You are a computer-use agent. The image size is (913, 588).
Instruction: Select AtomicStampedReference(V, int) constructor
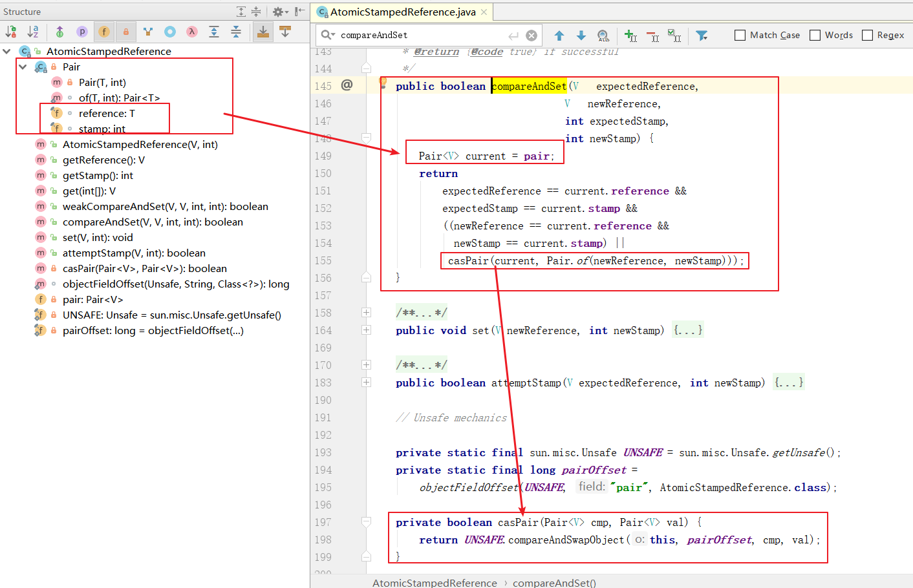click(140, 144)
